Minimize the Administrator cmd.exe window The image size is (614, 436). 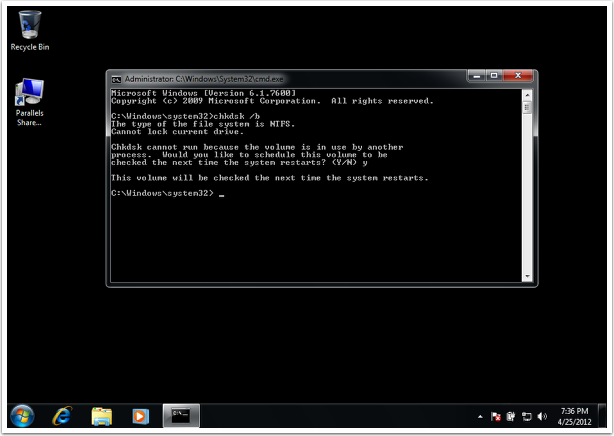[477, 76]
